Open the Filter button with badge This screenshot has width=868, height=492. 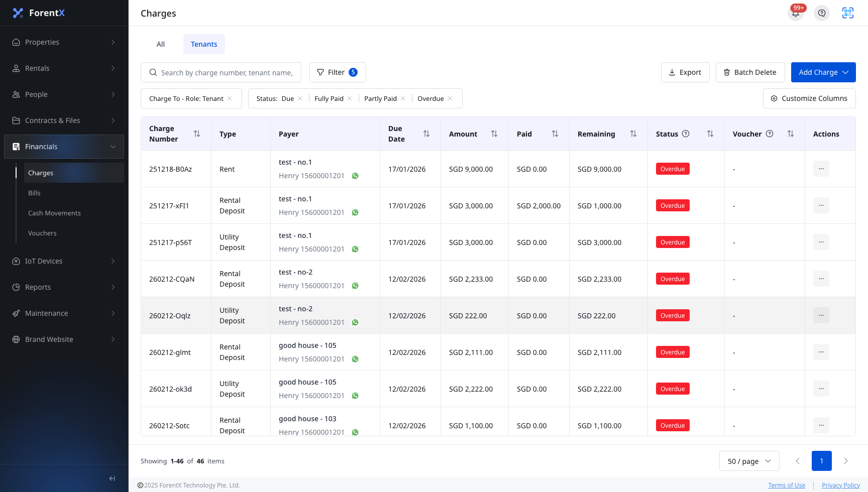[x=338, y=72]
